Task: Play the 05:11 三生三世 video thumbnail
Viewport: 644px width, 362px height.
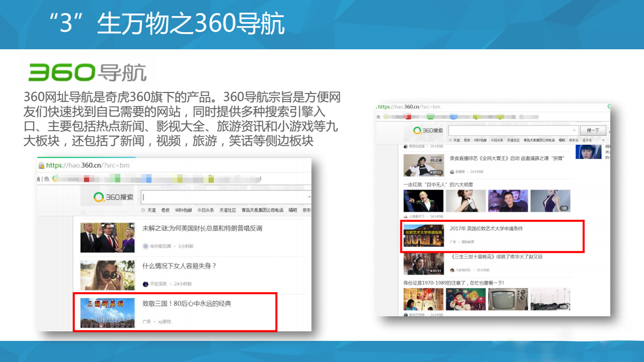Action: [x=423, y=263]
